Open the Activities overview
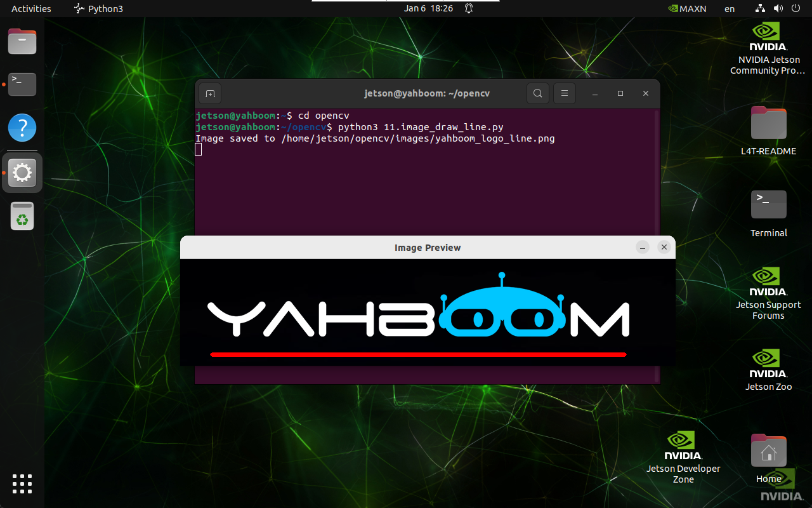 coord(31,9)
